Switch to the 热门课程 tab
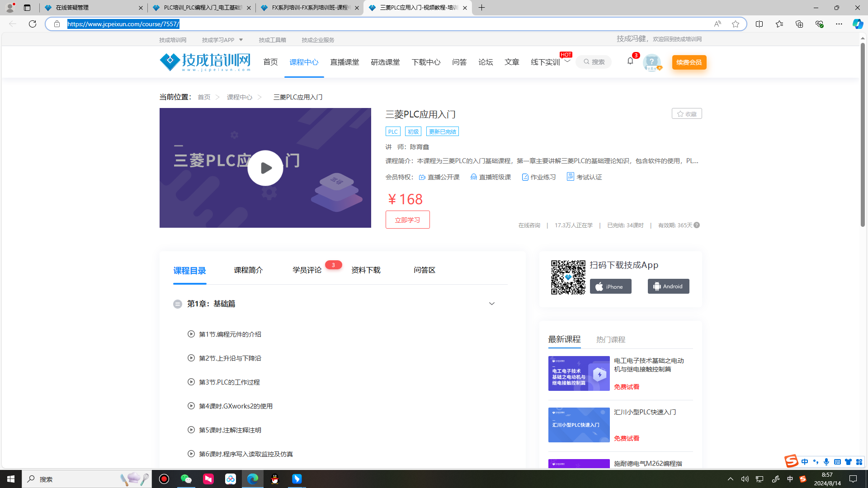Viewport: 868px width, 488px height. [x=611, y=339]
